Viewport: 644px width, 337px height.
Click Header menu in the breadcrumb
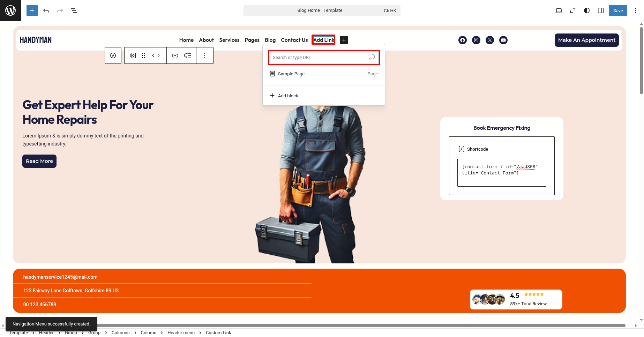click(181, 332)
